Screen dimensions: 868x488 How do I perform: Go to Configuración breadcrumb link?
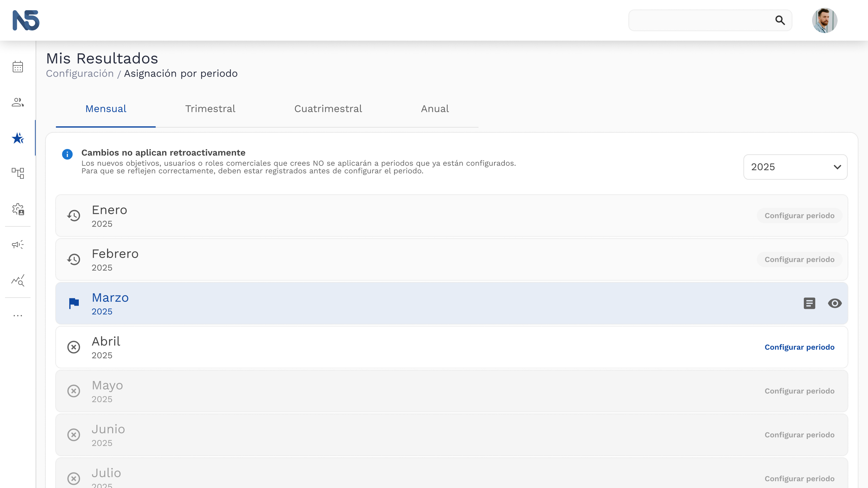click(80, 73)
